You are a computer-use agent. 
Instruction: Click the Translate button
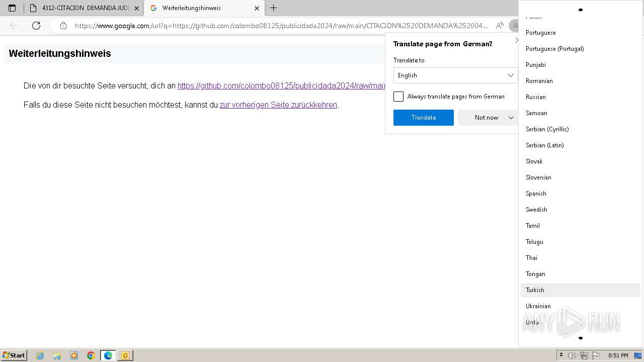point(424,118)
